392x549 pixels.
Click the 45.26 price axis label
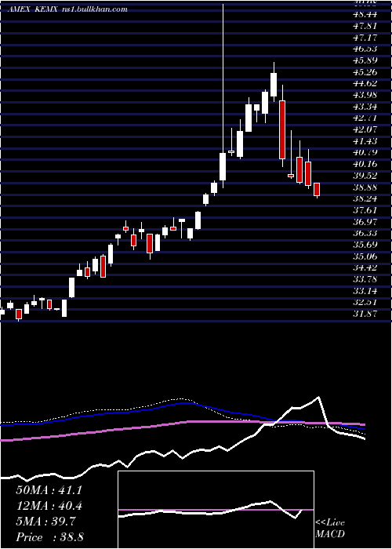365,72
